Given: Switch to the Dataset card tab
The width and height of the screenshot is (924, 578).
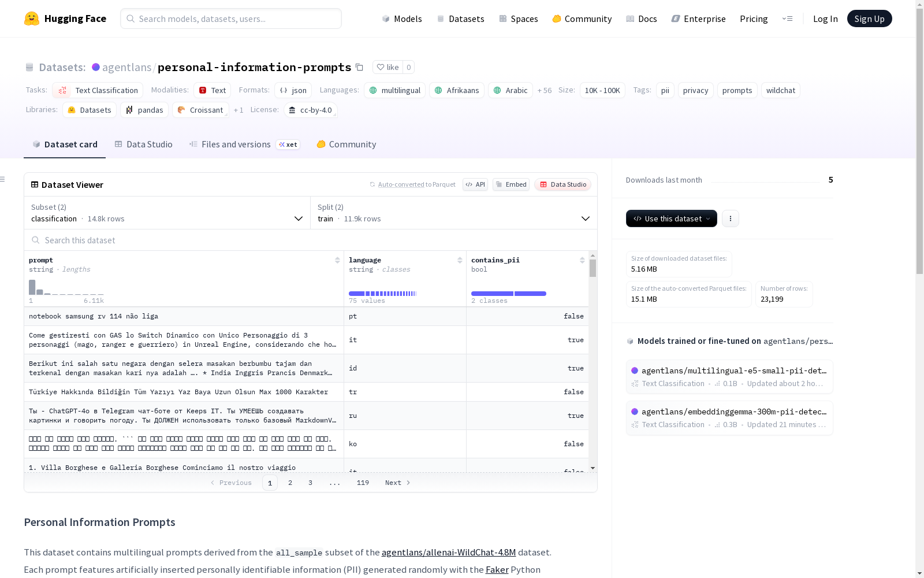Looking at the screenshot, I should pyautogui.click(x=65, y=144).
